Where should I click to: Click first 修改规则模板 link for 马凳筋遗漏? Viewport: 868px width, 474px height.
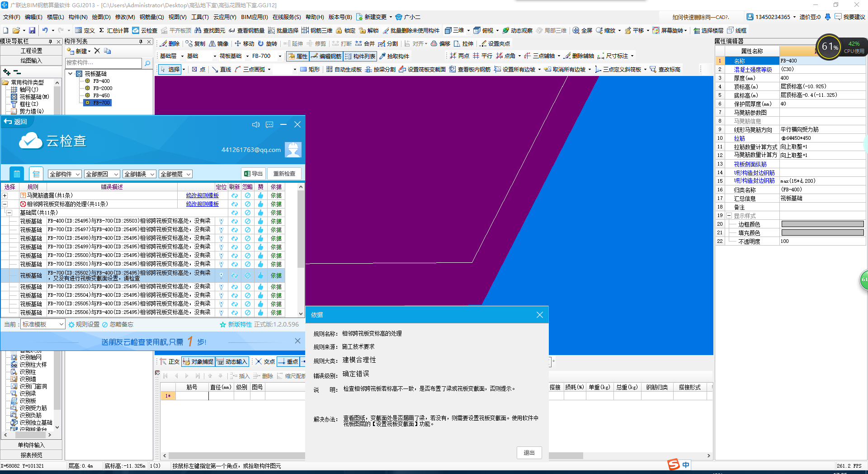click(202, 195)
